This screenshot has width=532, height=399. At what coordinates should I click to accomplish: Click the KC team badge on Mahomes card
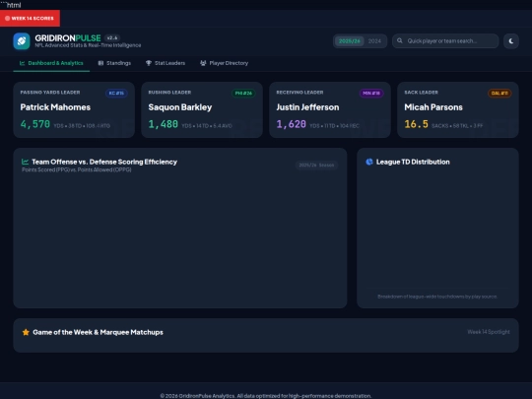tap(116, 93)
